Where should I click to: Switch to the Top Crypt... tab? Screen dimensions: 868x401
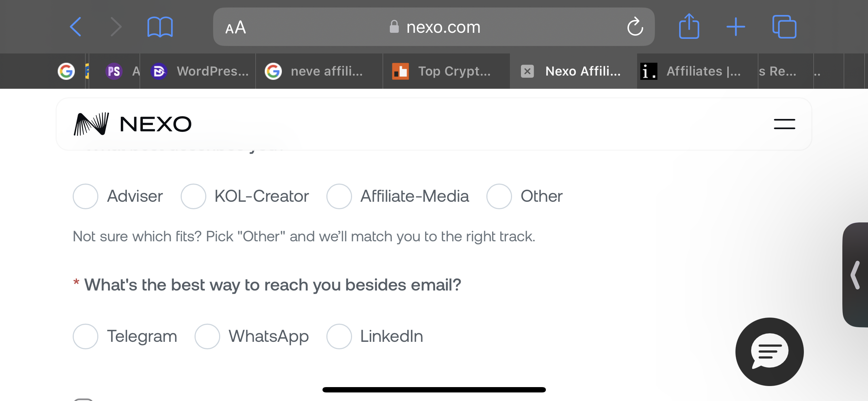coord(446,71)
